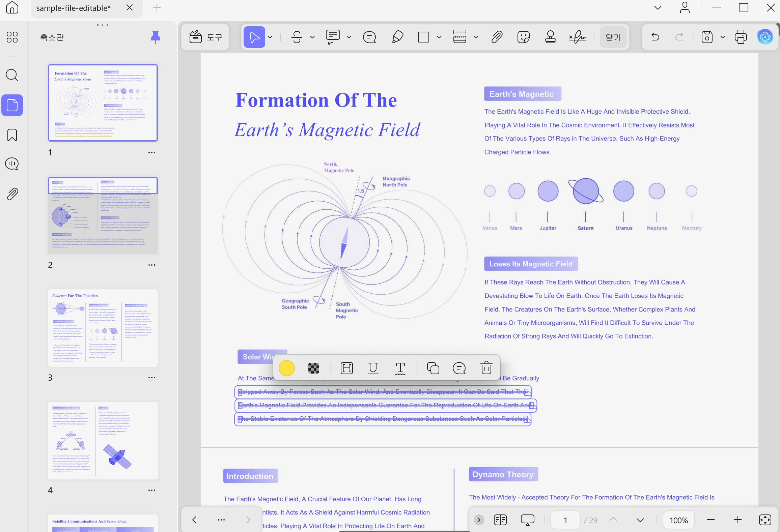This screenshot has height=532, width=780.
Task: Redo the last undone action
Action: coord(679,37)
